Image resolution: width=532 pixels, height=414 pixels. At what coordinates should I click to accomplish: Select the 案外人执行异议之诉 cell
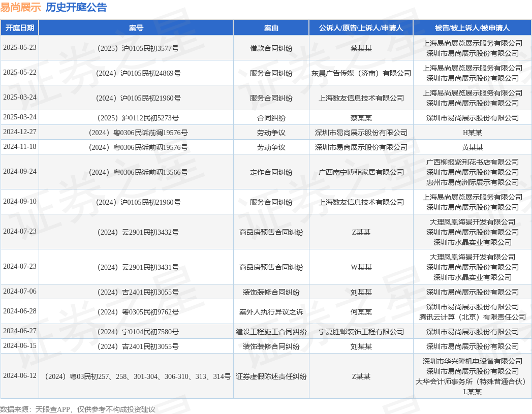click(271, 312)
